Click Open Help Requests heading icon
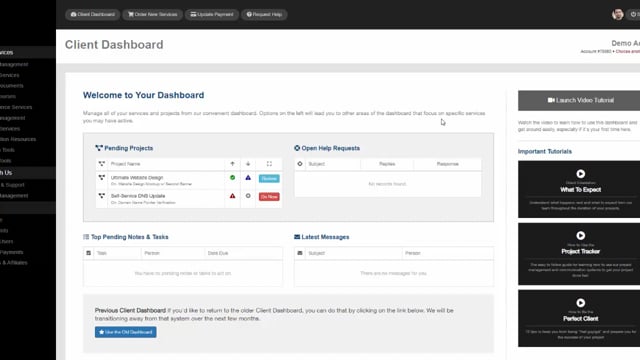 (297, 148)
